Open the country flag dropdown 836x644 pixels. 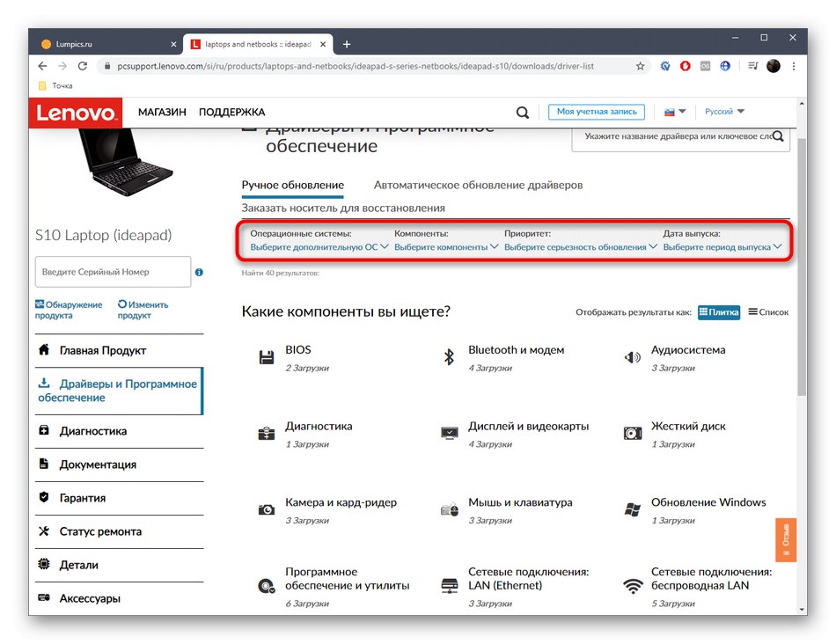(674, 112)
